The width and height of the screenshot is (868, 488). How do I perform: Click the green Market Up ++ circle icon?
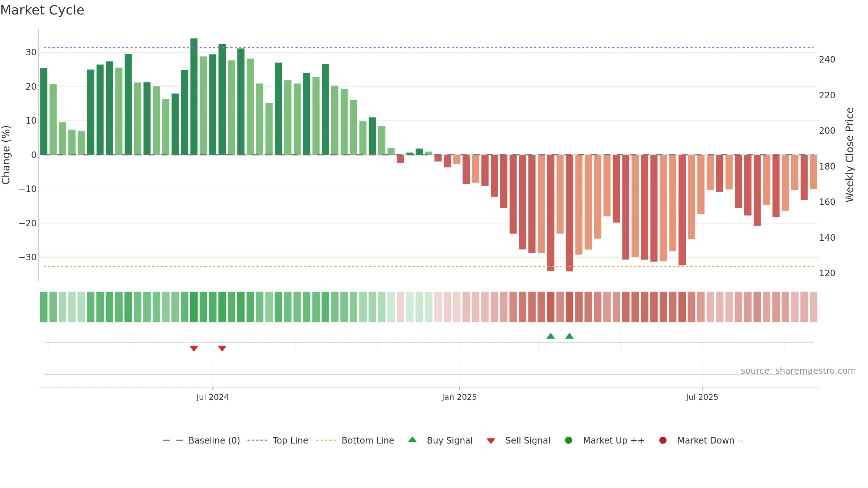[569, 440]
